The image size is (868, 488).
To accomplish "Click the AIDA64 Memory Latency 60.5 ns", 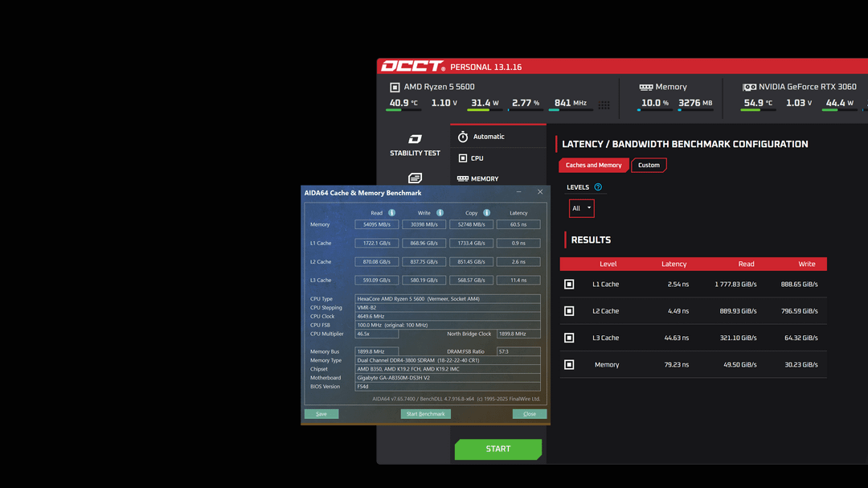I will [518, 224].
